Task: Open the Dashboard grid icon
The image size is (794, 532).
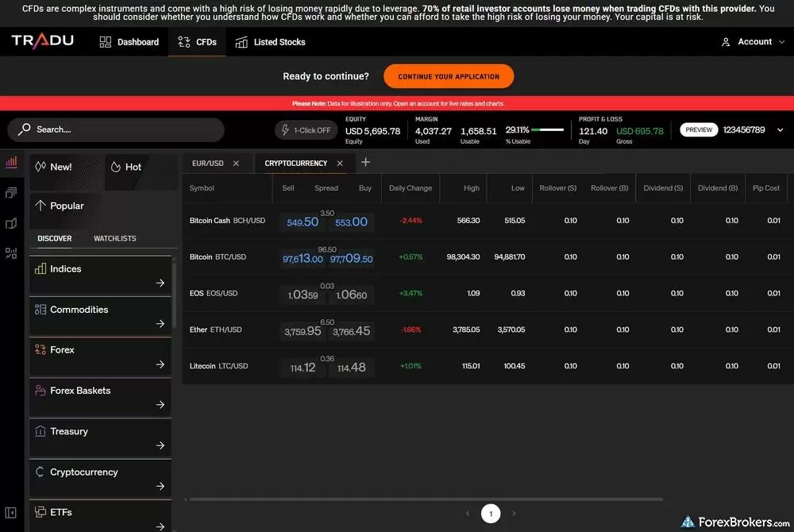Action: [x=106, y=42]
